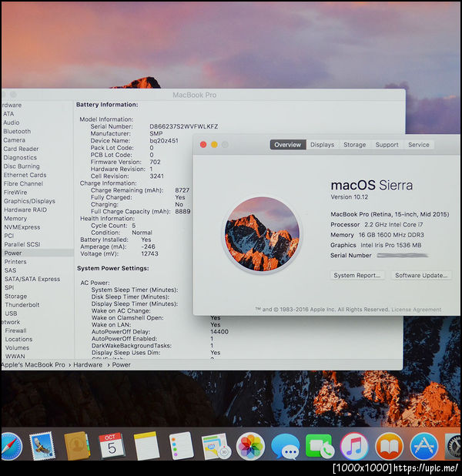462x476 pixels.
Task: Click the macOS Sierra mountain logo
Action: [x=262, y=234]
